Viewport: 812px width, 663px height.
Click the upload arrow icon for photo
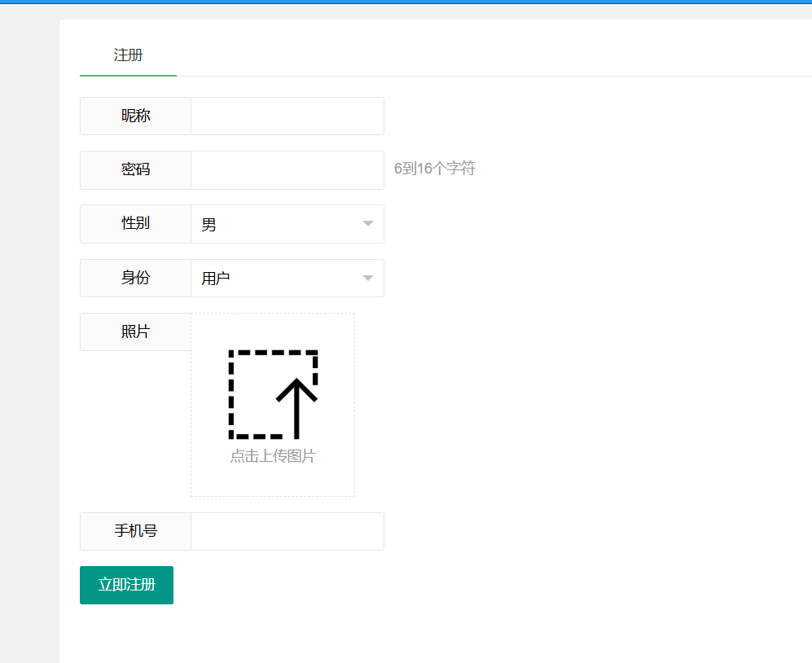[273, 394]
